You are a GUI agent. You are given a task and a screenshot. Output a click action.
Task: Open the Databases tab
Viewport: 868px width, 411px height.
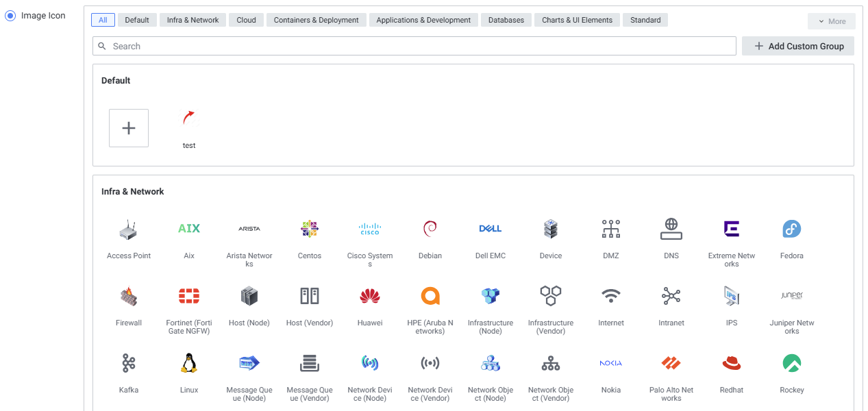[506, 20]
